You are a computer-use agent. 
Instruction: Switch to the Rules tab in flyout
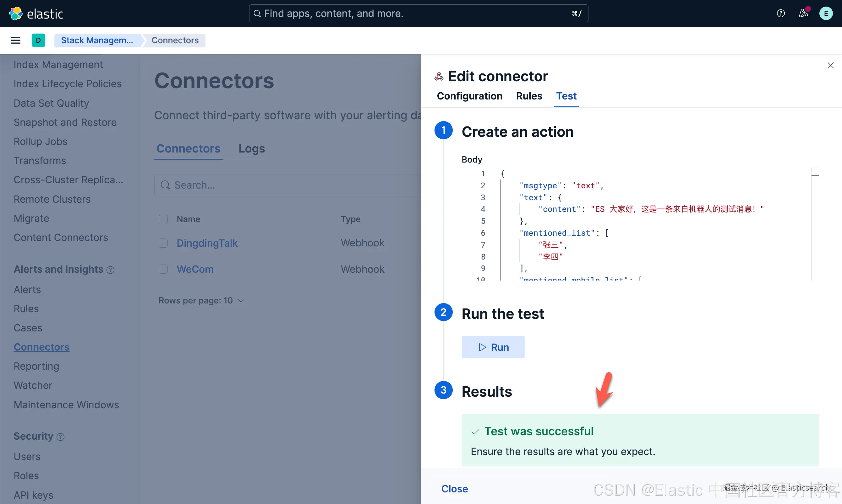coord(529,96)
